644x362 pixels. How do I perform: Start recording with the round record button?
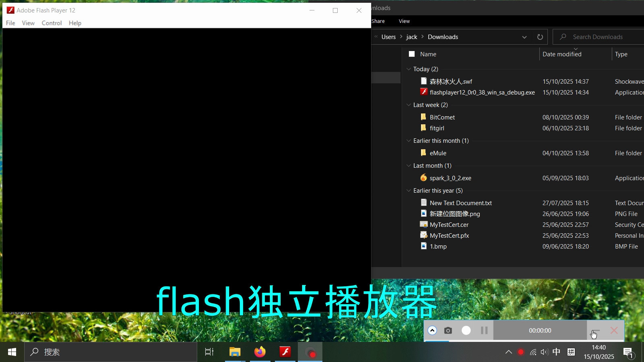[x=466, y=331]
